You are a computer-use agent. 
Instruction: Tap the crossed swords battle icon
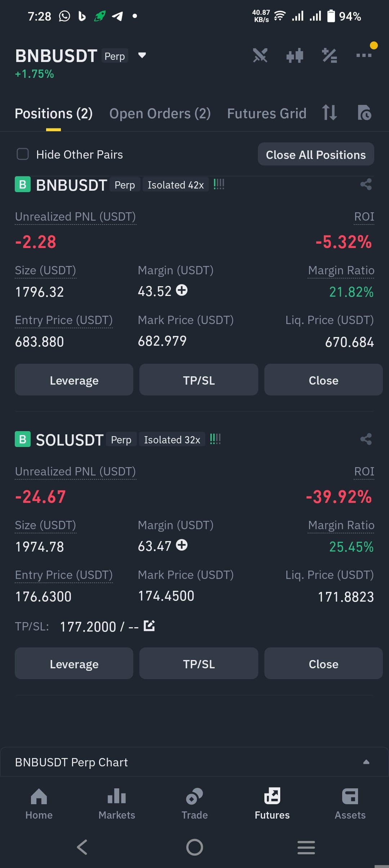pos(260,56)
